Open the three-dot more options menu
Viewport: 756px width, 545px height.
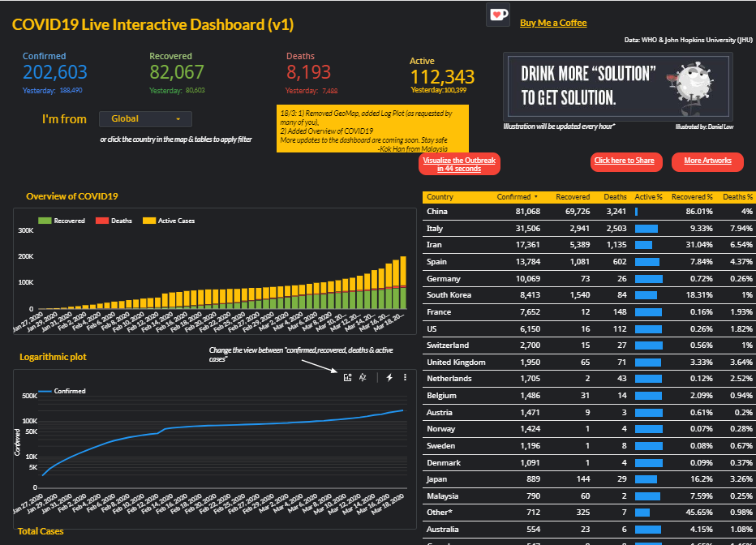click(x=405, y=377)
